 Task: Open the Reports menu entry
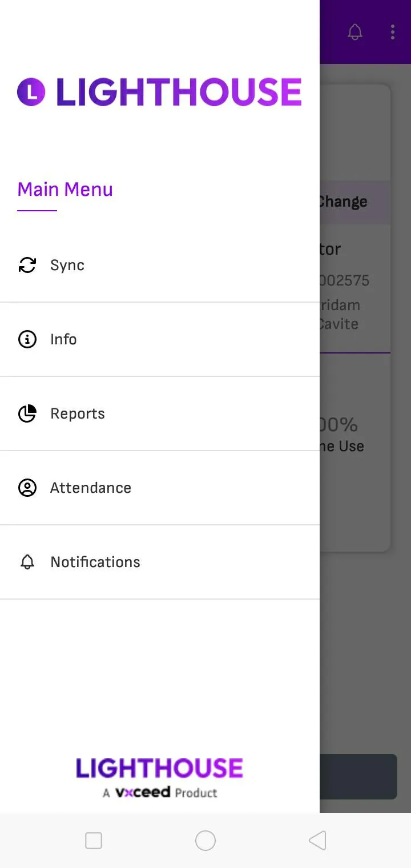point(160,413)
